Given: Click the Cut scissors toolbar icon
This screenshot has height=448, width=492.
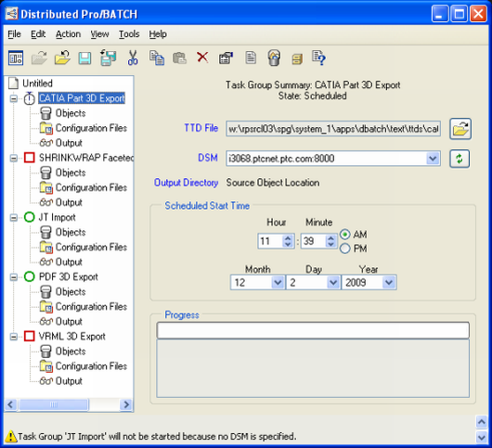Looking at the screenshot, I should tap(133, 58).
